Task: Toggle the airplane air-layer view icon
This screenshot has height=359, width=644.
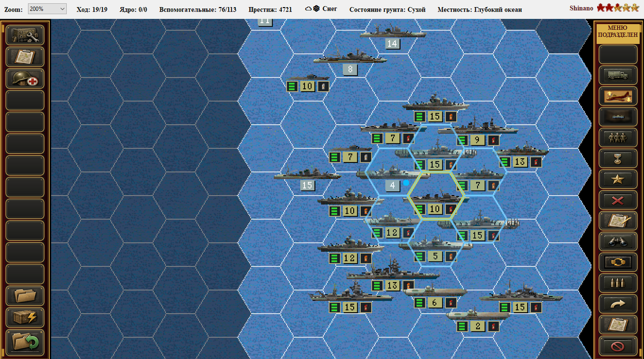Action: (618, 96)
